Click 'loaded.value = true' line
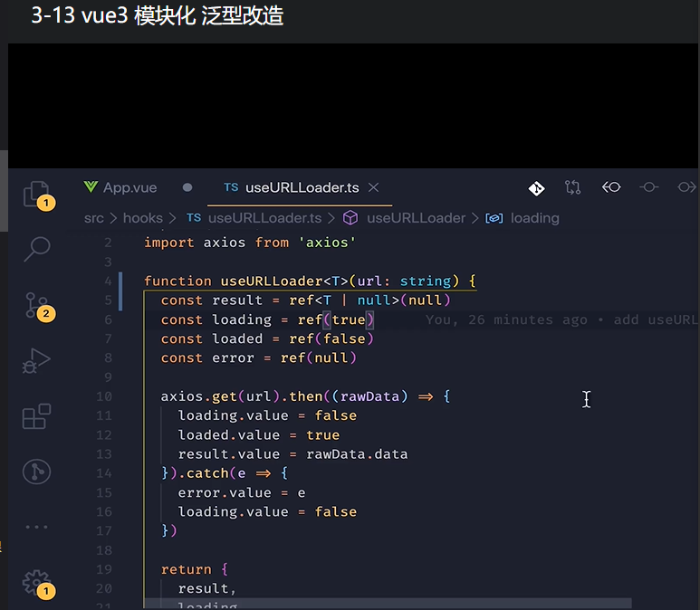The image size is (700, 610). [x=258, y=435]
